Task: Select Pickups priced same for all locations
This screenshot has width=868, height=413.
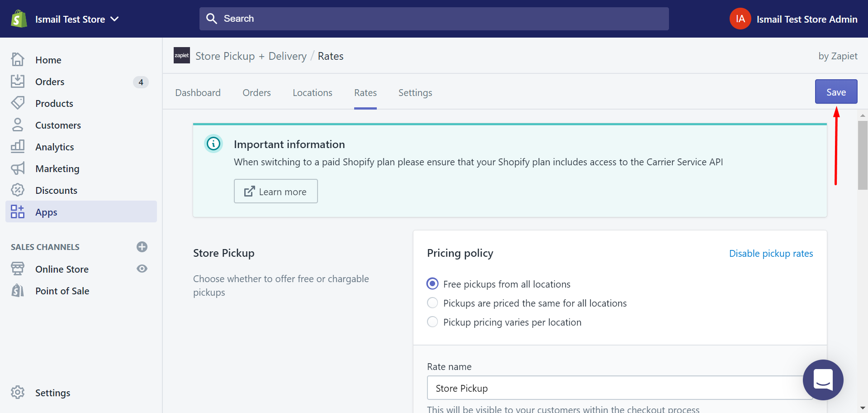Action: coord(432,303)
